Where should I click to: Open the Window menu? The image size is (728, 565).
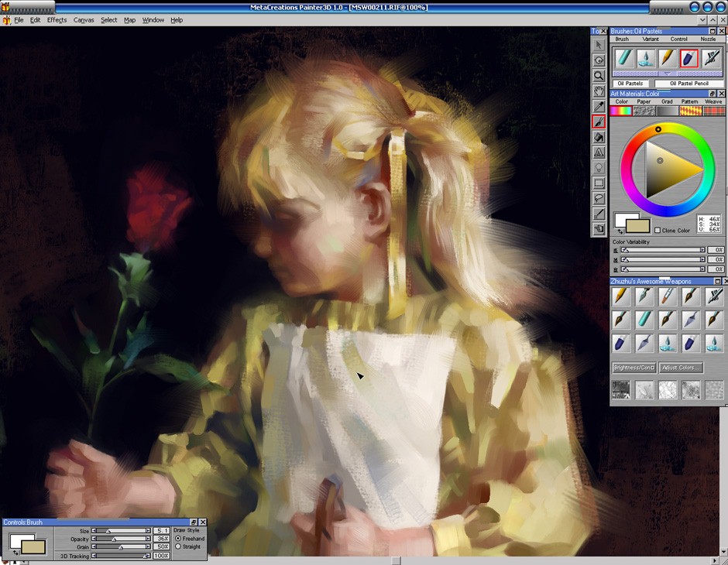(x=153, y=20)
